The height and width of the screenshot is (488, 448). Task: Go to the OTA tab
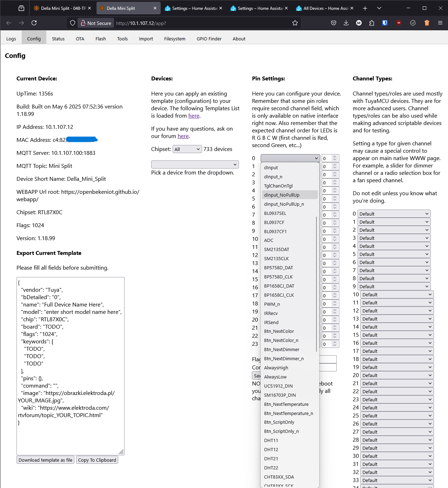point(80,39)
